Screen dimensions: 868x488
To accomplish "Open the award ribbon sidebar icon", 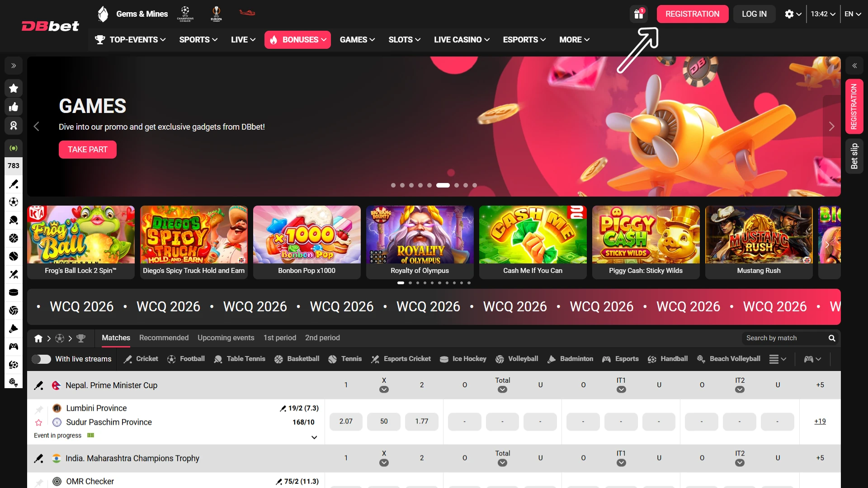I will [x=14, y=126].
